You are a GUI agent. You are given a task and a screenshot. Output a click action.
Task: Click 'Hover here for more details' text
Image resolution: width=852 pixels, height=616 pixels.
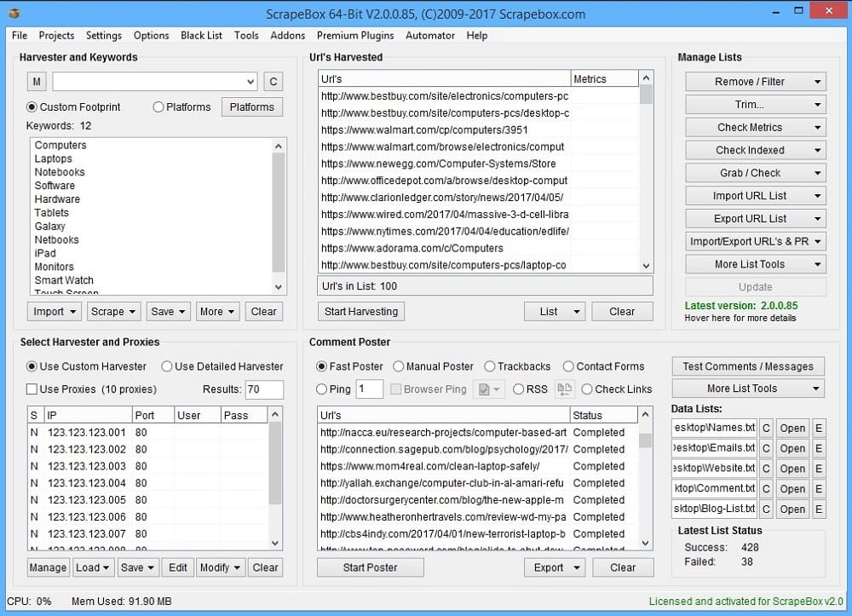coord(740,319)
